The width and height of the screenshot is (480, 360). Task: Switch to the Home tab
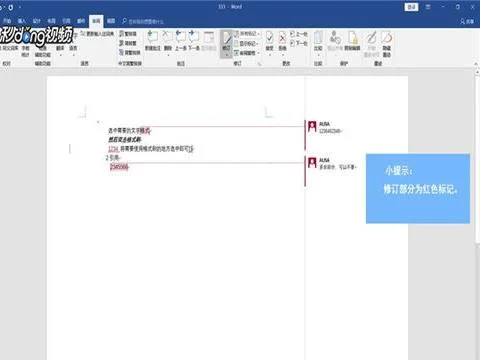pyautogui.click(x=7, y=21)
